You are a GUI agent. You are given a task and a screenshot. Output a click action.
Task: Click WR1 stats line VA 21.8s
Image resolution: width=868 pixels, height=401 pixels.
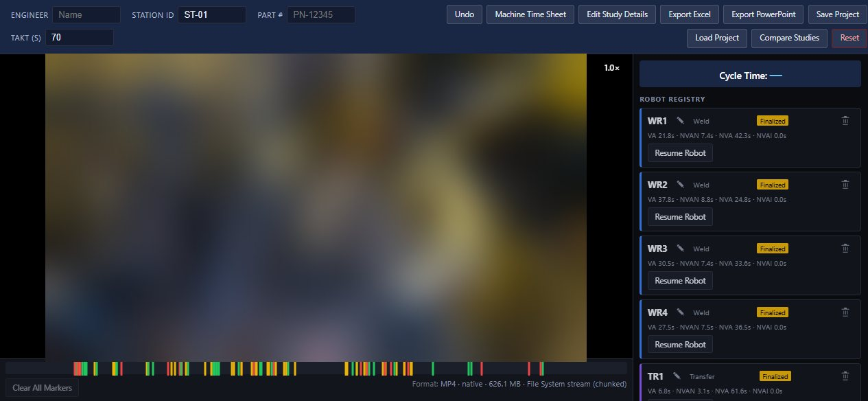click(717, 136)
